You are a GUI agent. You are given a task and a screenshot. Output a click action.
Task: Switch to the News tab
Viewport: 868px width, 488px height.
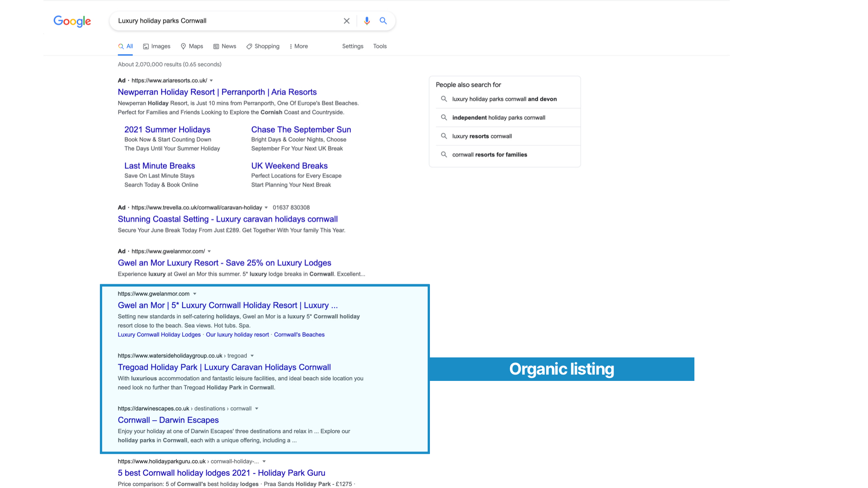pos(225,46)
